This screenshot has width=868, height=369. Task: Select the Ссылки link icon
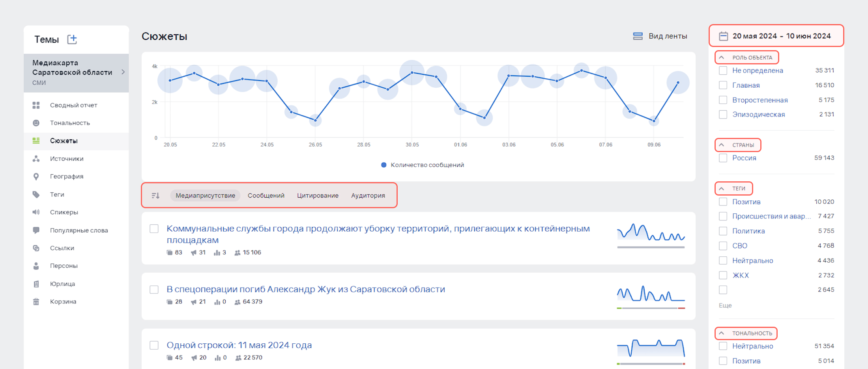(x=36, y=248)
